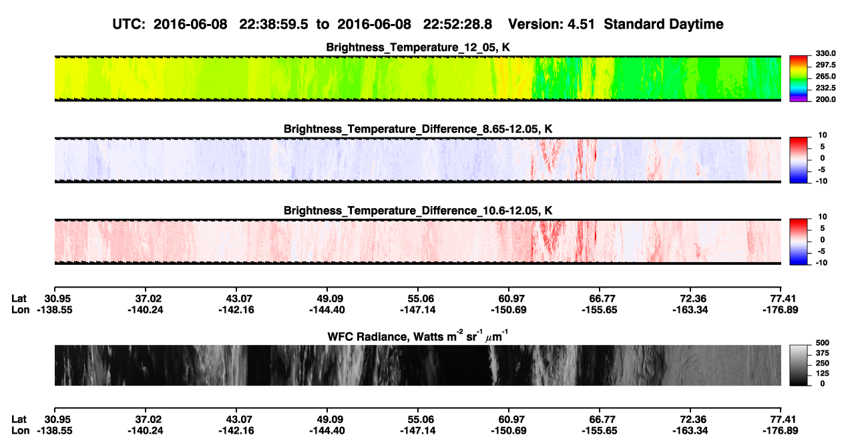The width and height of the screenshot is (868, 445).
Task: Click the 'Lon' axis label beneath WFC Radiance image
Action: pos(21,431)
